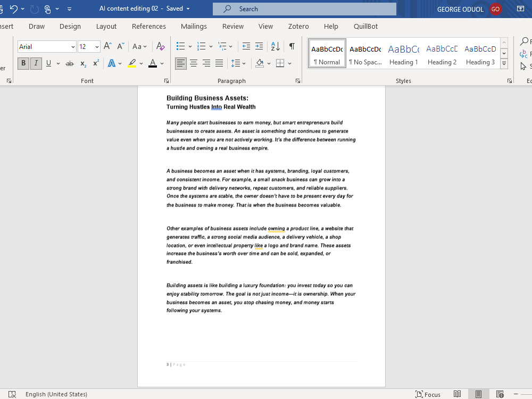
Task: Switch to the References tab
Action: pos(149,27)
